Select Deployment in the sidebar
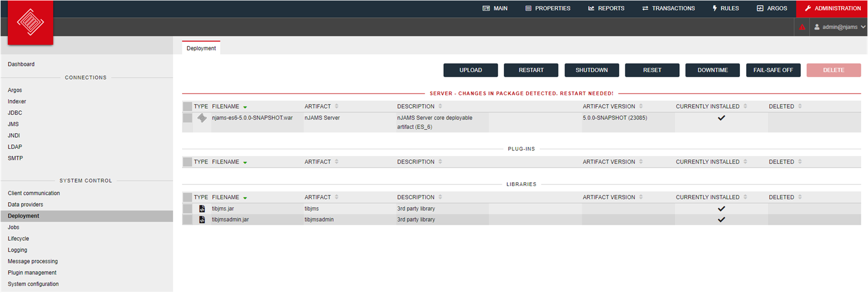868x293 pixels. pos(86,216)
